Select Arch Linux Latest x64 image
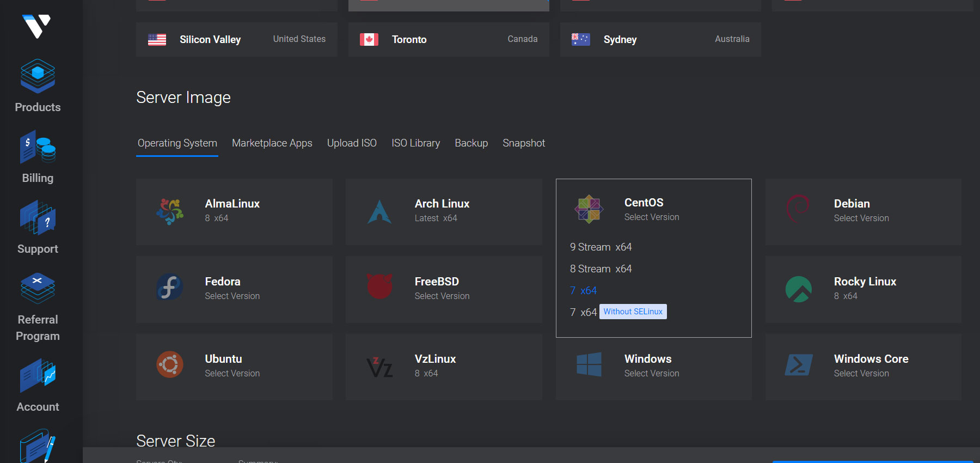This screenshot has height=463, width=980. pos(444,212)
